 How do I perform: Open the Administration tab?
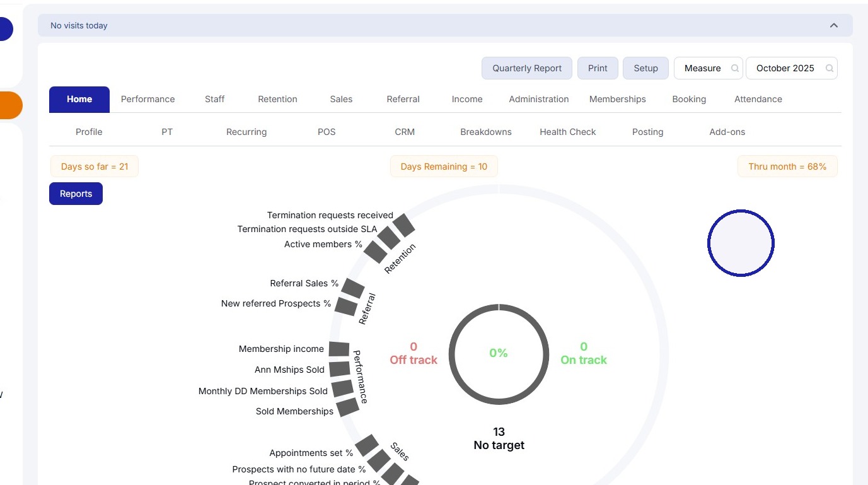tap(539, 99)
